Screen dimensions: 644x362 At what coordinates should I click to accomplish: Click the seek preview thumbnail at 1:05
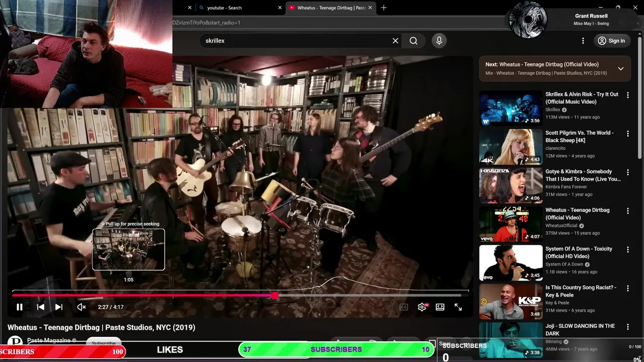[128, 249]
